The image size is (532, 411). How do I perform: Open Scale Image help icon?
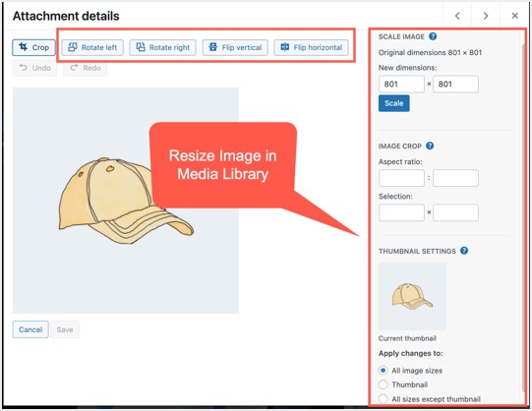[433, 36]
